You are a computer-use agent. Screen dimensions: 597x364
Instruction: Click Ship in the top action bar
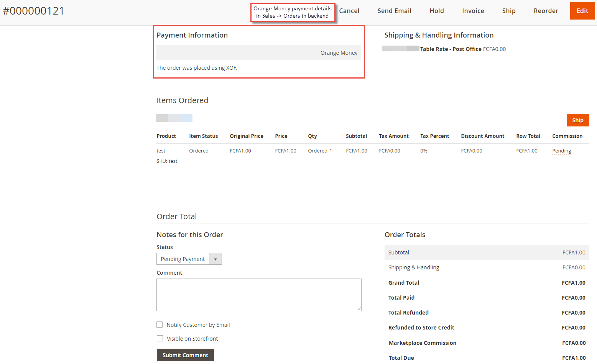[x=508, y=11]
